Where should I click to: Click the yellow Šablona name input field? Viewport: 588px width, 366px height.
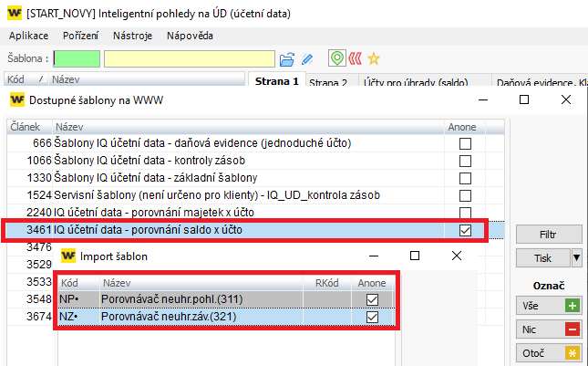(189, 58)
